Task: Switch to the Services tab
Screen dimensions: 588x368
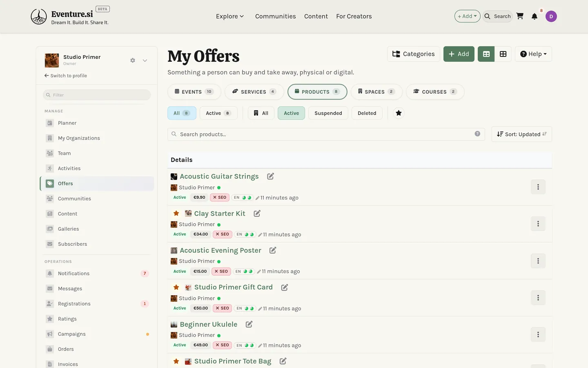Action: [x=254, y=92]
